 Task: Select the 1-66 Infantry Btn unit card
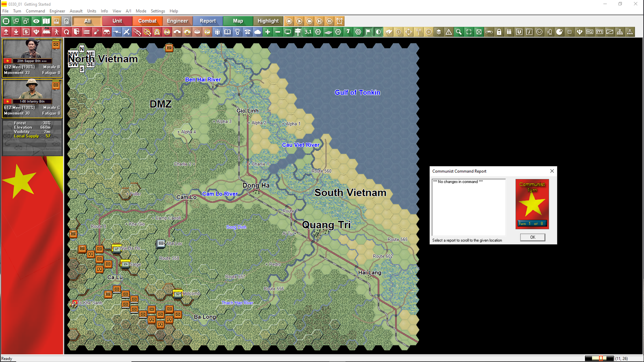pos(32,98)
